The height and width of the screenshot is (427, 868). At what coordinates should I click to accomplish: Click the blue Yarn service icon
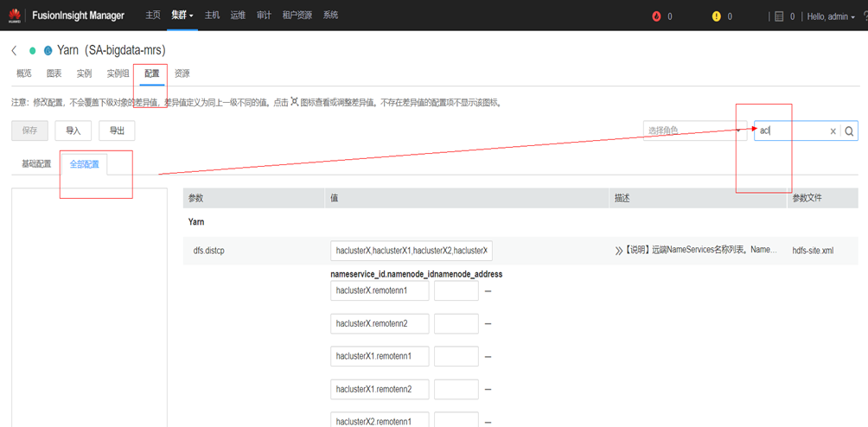pos(48,51)
